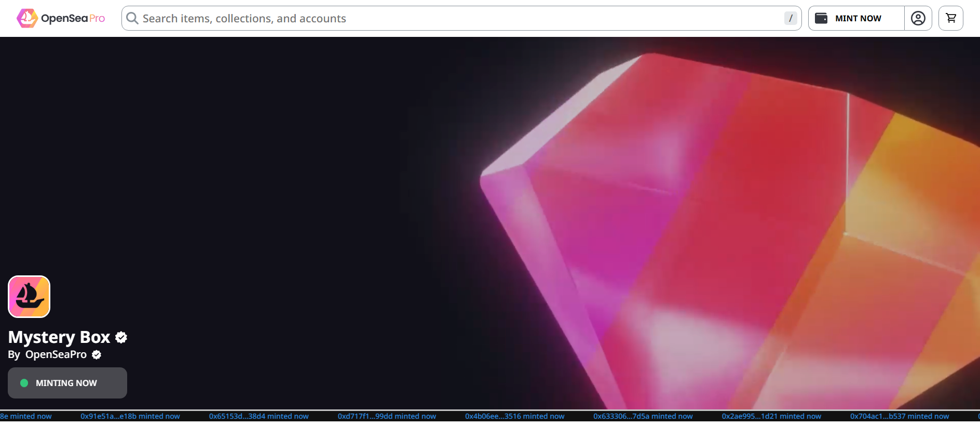Click the verified badge beside Mystery Box

121,338
